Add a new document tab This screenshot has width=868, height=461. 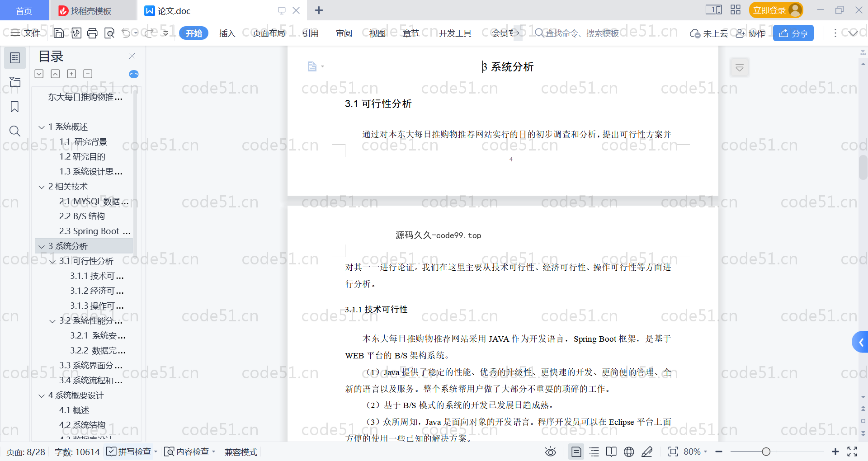[319, 10]
